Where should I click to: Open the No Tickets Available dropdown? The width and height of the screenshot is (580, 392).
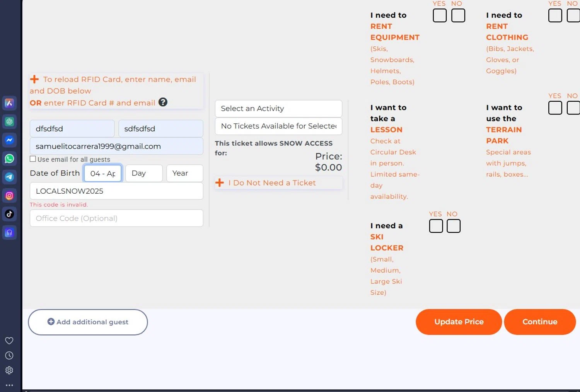click(278, 126)
